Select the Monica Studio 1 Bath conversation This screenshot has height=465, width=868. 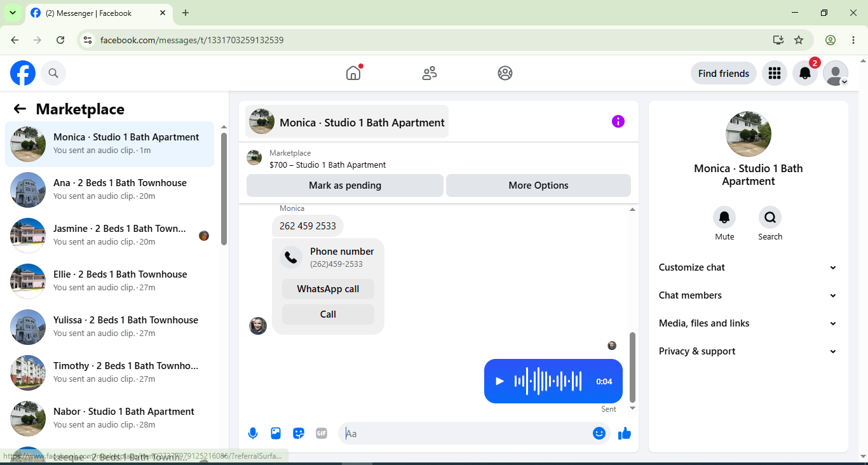click(x=109, y=144)
